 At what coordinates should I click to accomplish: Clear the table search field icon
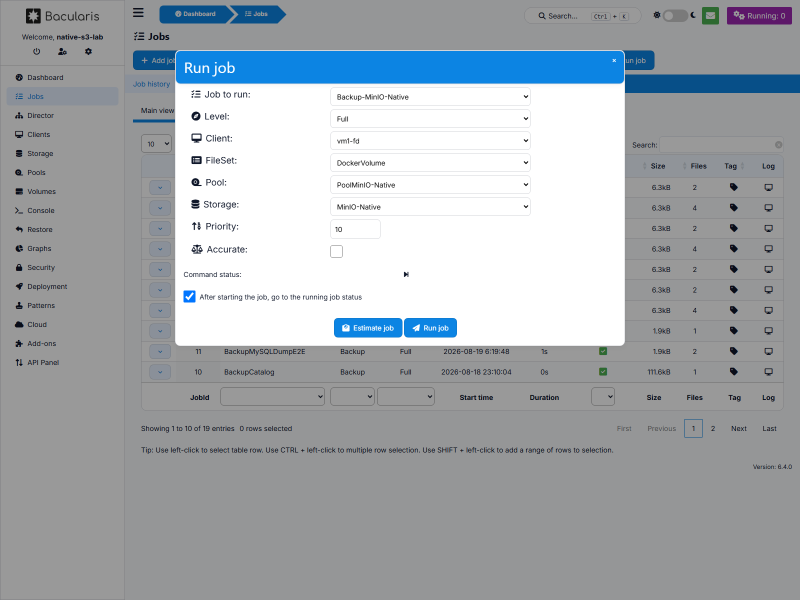pos(779,144)
